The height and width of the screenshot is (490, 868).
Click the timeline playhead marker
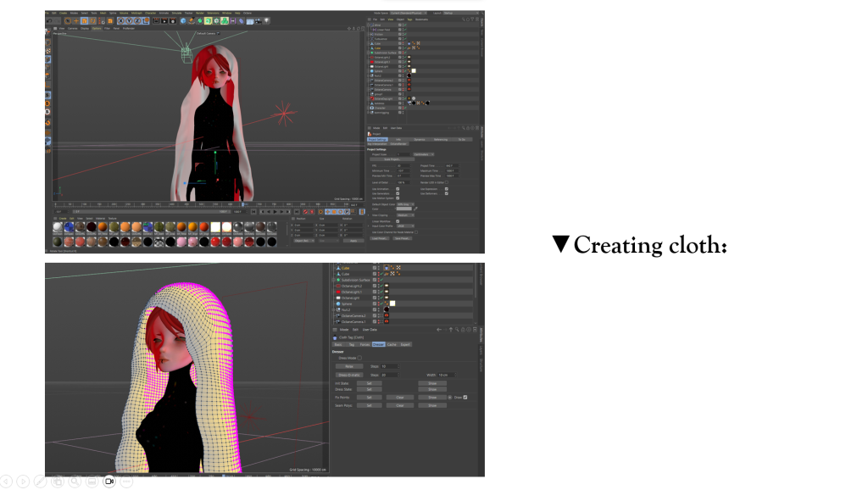(x=243, y=204)
